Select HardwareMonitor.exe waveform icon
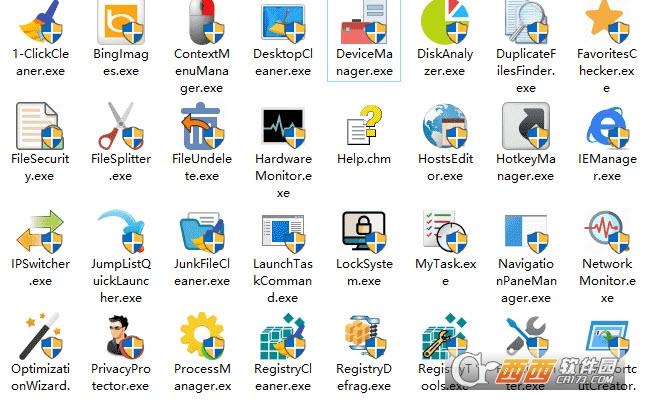The height and width of the screenshot is (400, 645). click(x=282, y=126)
